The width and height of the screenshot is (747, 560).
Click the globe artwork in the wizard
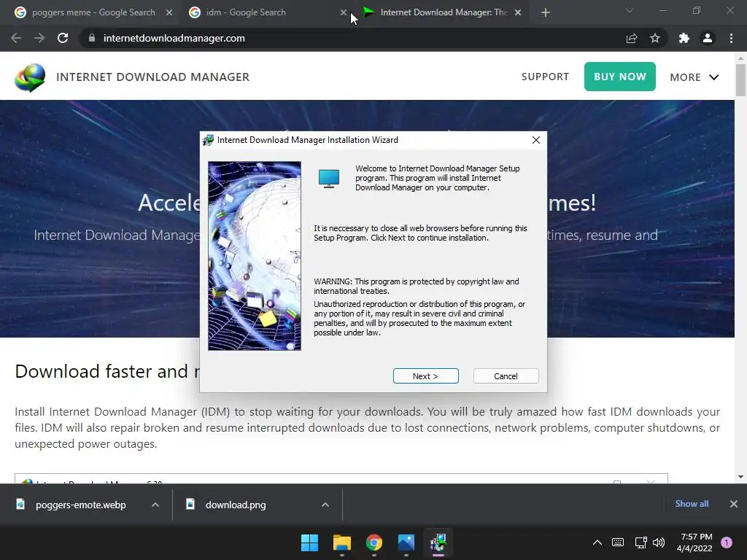coord(255,256)
